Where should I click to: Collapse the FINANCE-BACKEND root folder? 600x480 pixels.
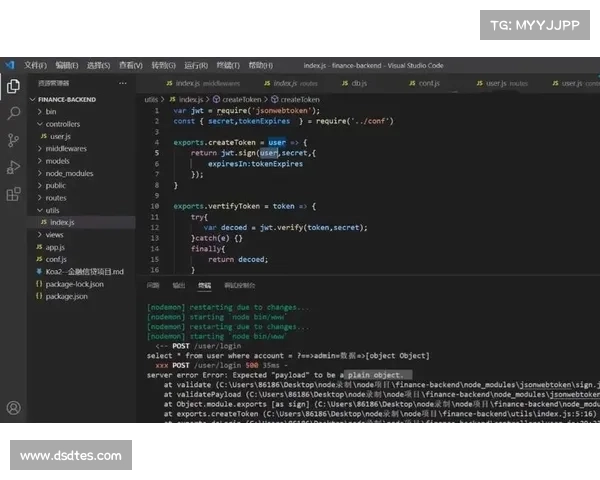66,100
